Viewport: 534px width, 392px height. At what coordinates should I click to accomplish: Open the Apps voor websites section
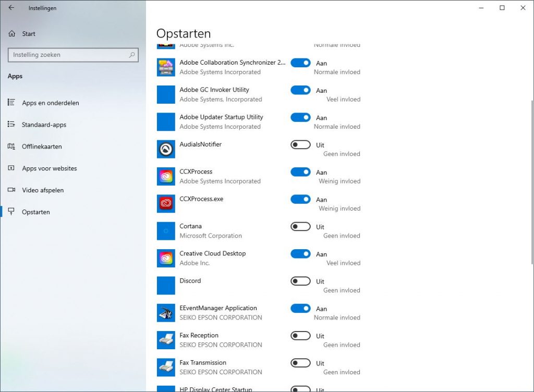pyautogui.click(x=49, y=168)
